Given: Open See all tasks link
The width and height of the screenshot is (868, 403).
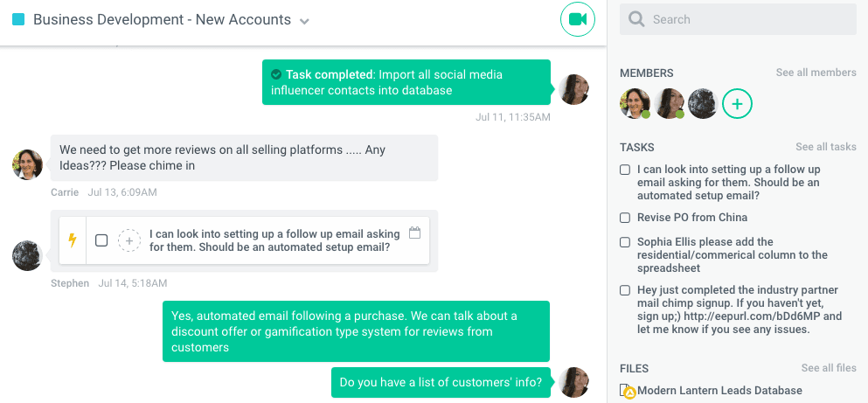Looking at the screenshot, I should 825,147.
